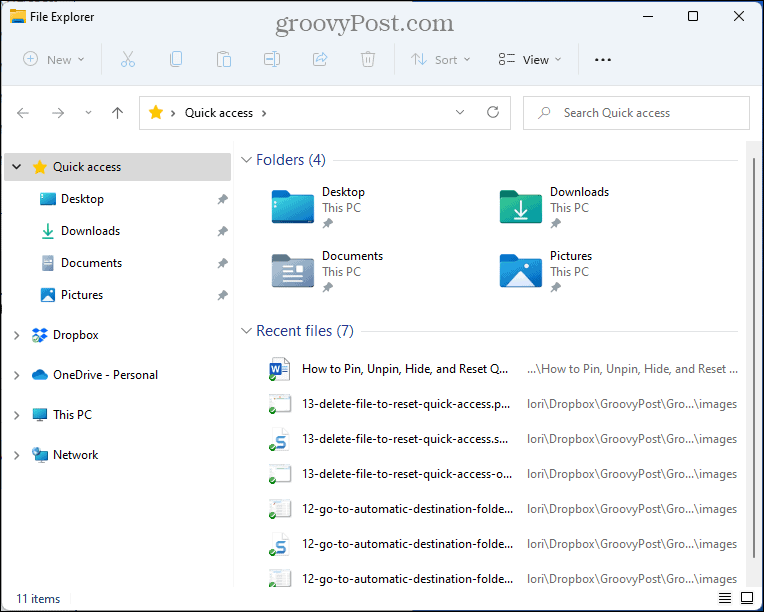
Task: Open the Documents folder tile
Action: pyautogui.click(x=327, y=271)
